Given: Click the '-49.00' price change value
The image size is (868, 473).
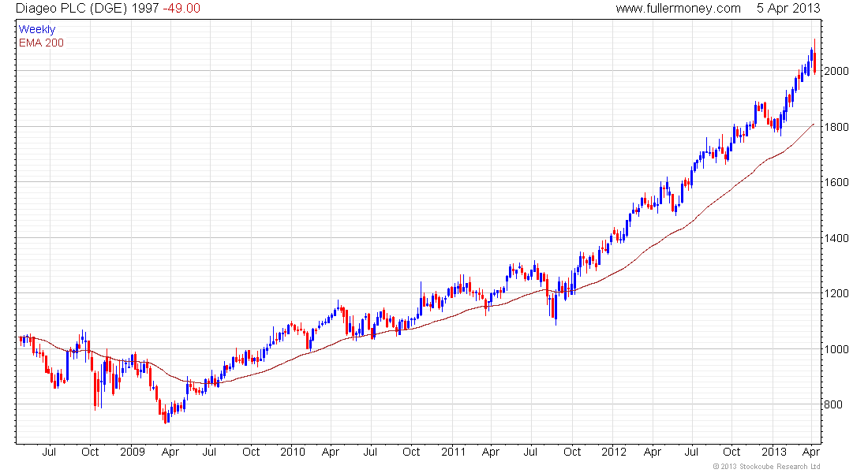Looking at the screenshot, I should [181, 9].
